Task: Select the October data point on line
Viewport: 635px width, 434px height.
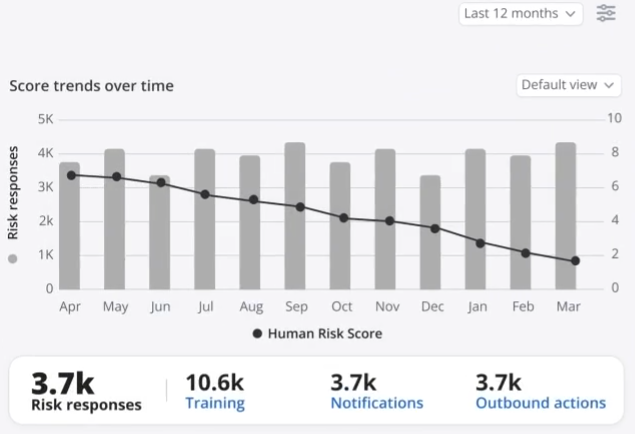Action: (343, 217)
